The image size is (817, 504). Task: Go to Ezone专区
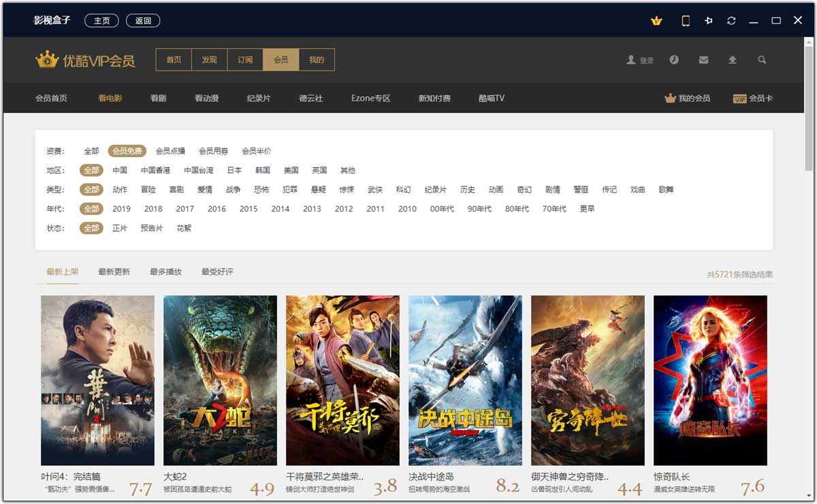371,98
